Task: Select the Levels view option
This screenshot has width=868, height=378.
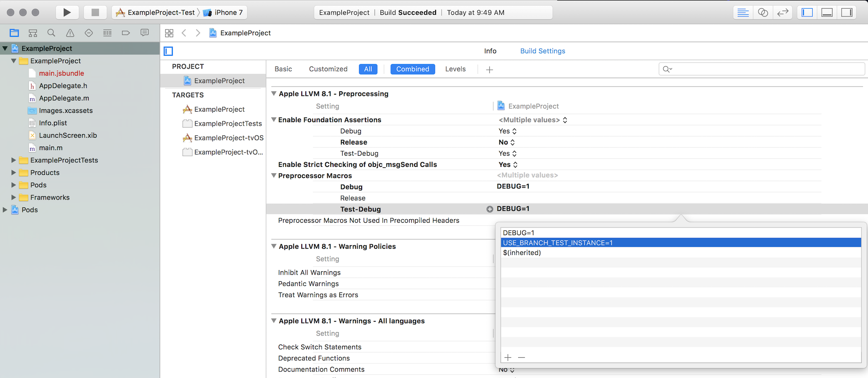Action: coord(455,69)
